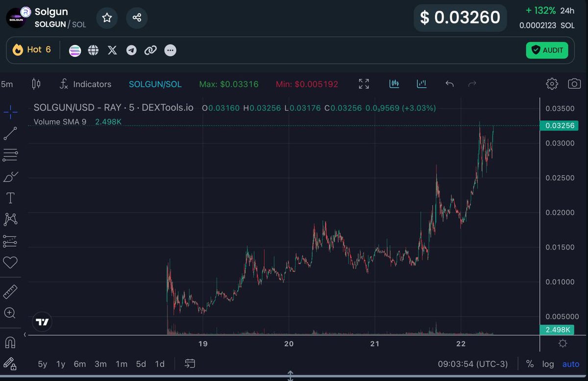Take a chart snapshot with camera icon
The height and width of the screenshot is (381, 588).
(574, 84)
